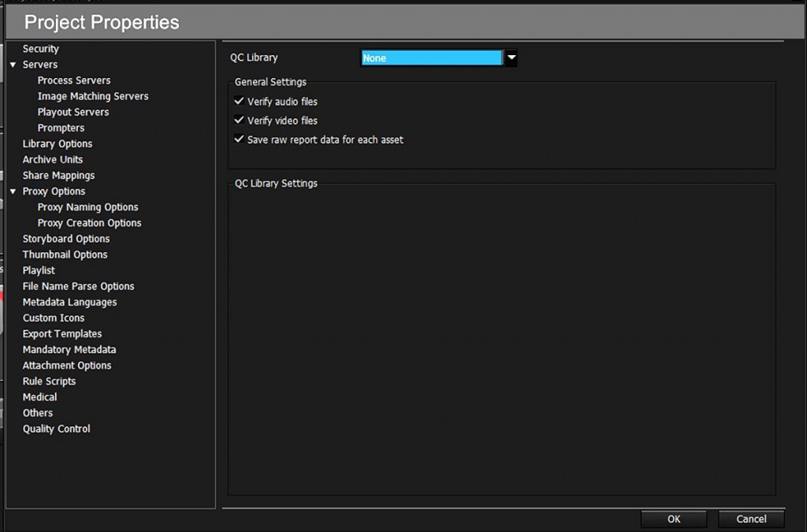Image resolution: width=807 pixels, height=532 pixels.
Task: Toggle Verify audio files checkbox
Action: tap(239, 101)
